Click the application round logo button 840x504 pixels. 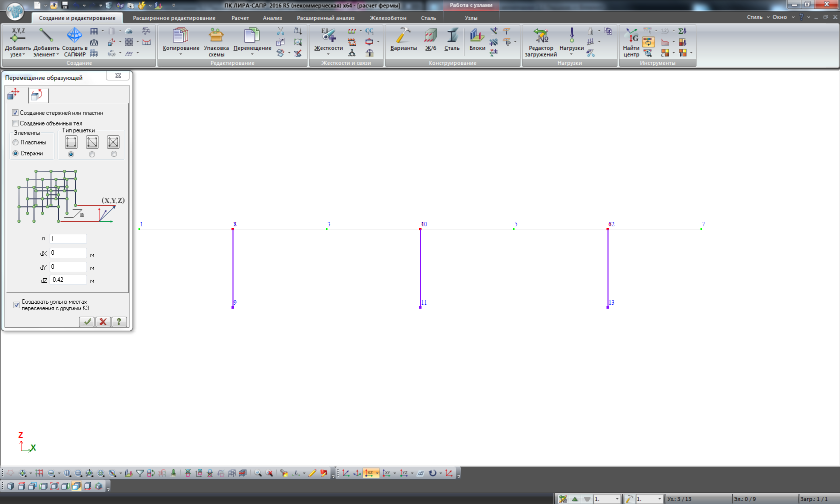click(x=15, y=11)
